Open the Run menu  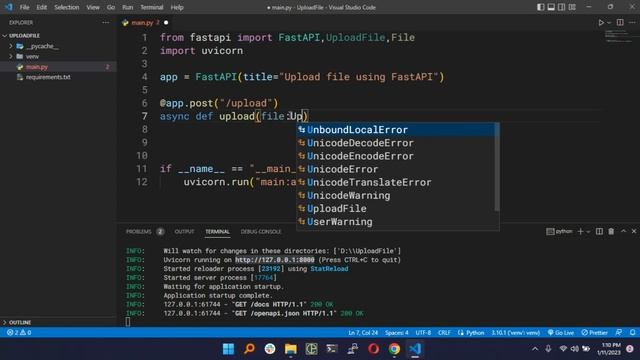click(127, 7)
